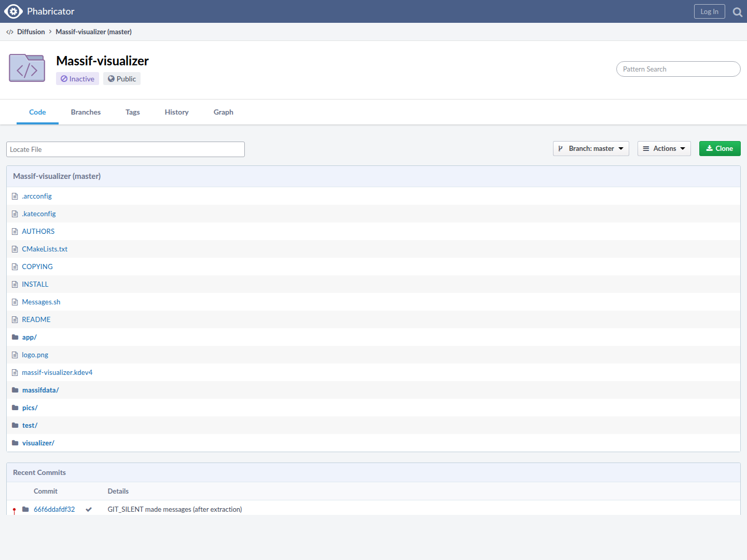The height and width of the screenshot is (560, 747).
Task: Browse the app/ directory
Action: click(30, 338)
